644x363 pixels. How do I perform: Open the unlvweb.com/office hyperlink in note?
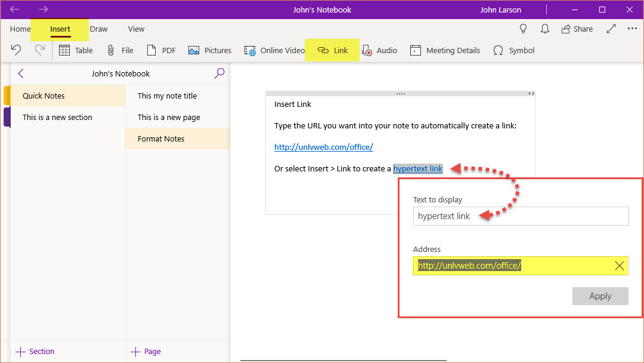click(323, 147)
